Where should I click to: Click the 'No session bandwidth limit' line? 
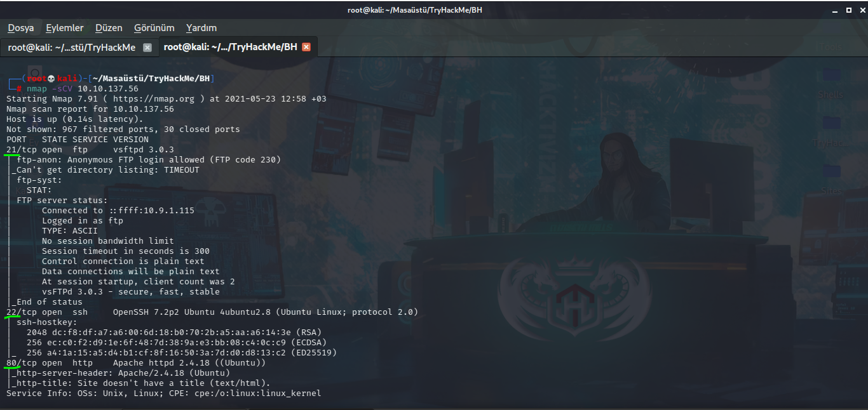tap(108, 241)
